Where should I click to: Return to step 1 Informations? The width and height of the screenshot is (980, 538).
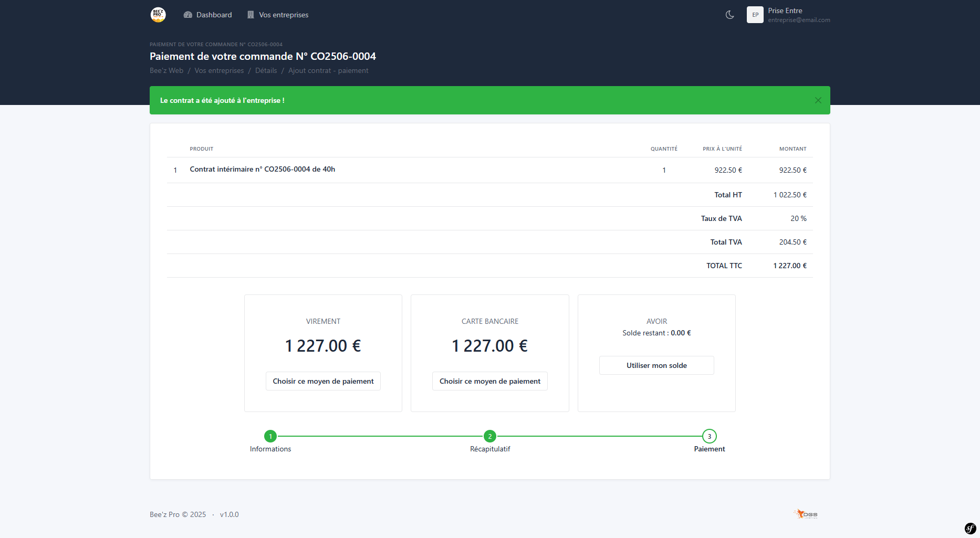pyautogui.click(x=270, y=436)
